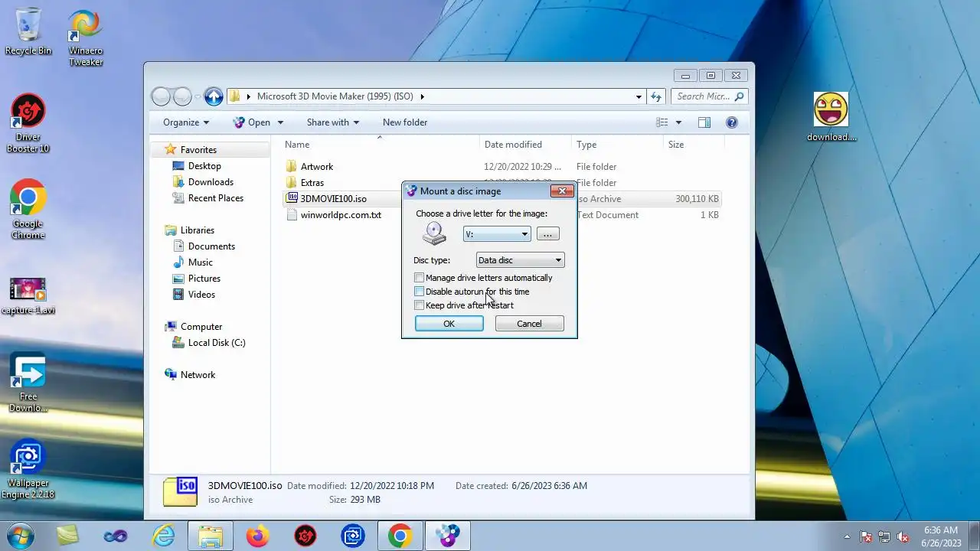This screenshot has height=551, width=980.
Task: Launch Winaero Tweaker from desktop
Action: 85,37
